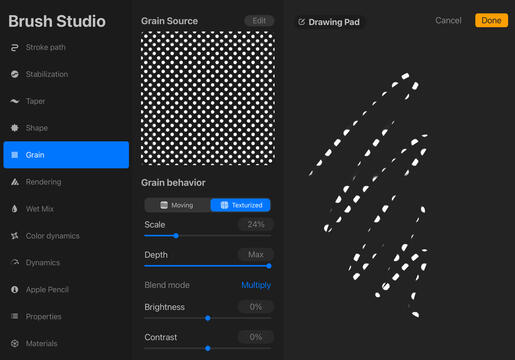
Task: Click the Contrast slider handle
Action: (208, 348)
